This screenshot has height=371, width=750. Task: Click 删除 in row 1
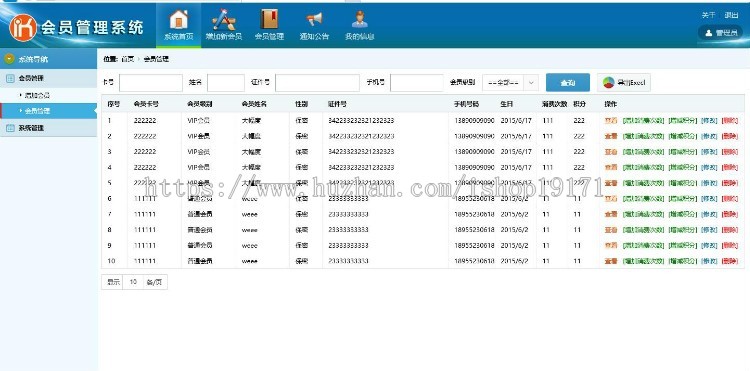(x=730, y=120)
